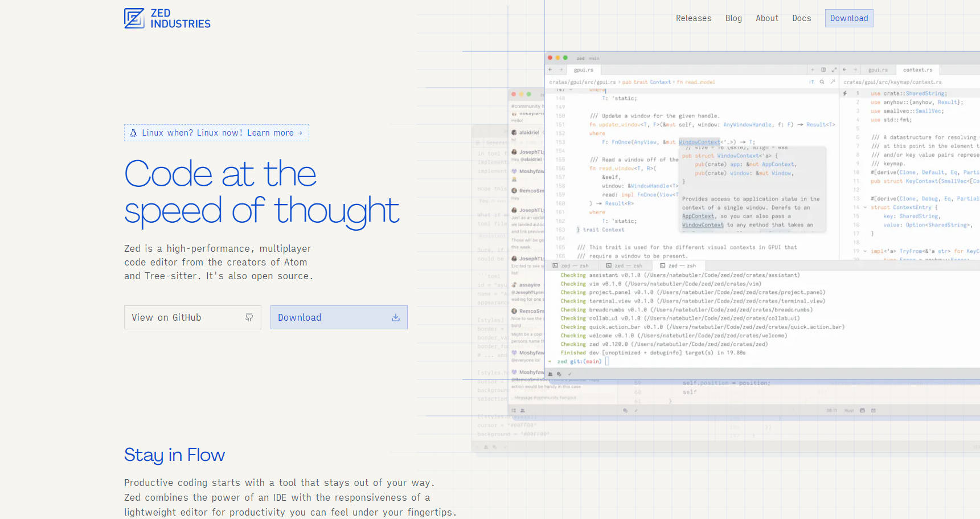Screen dimensions: 980x519
Task: Click the GitHub cat icon in the button
Action: point(249,317)
